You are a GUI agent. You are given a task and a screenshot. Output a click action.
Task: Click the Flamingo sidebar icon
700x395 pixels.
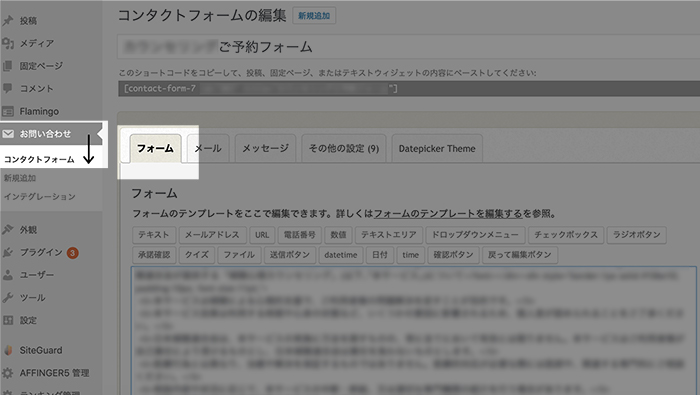pyautogui.click(x=8, y=111)
